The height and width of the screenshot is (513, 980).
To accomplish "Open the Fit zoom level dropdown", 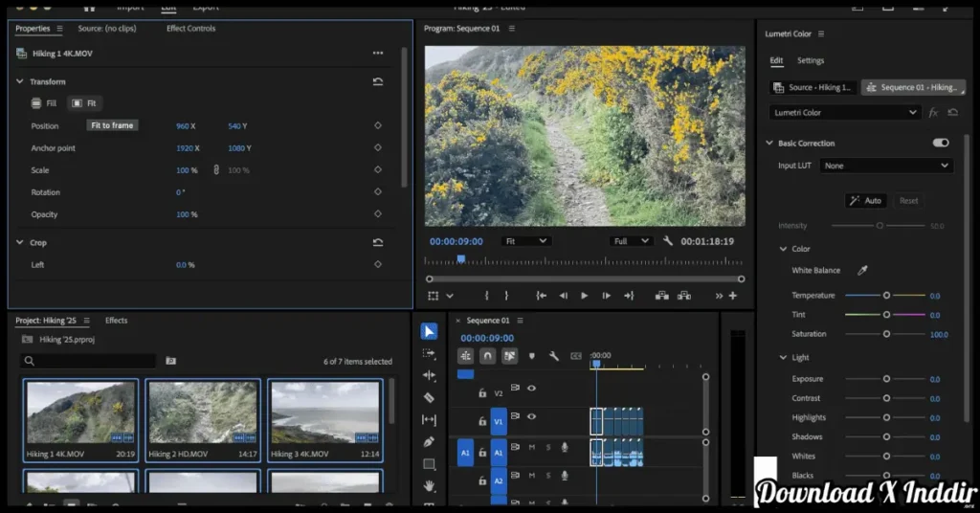I will [x=525, y=240].
